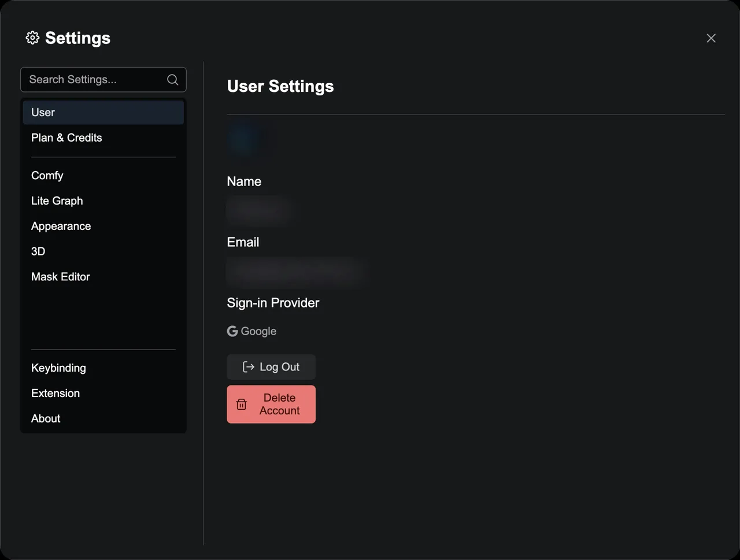Click the Email label
Screen dimensions: 740x560
[x=243, y=242]
